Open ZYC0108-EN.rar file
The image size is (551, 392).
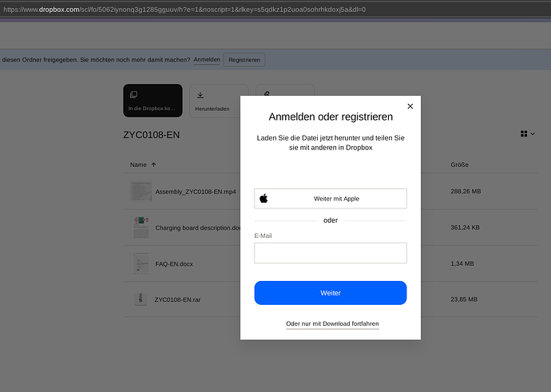[177, 299]
